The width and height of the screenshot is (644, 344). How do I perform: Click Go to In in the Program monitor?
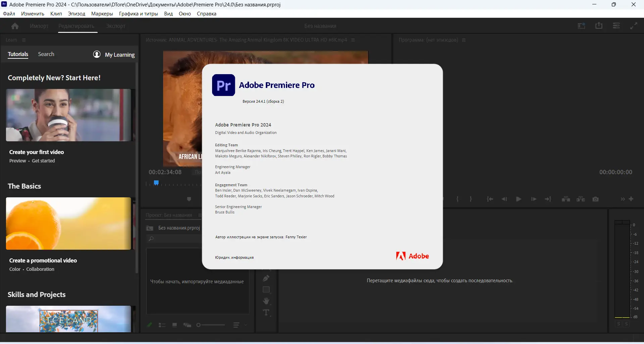pyautogui.click(x=490, y=199)
